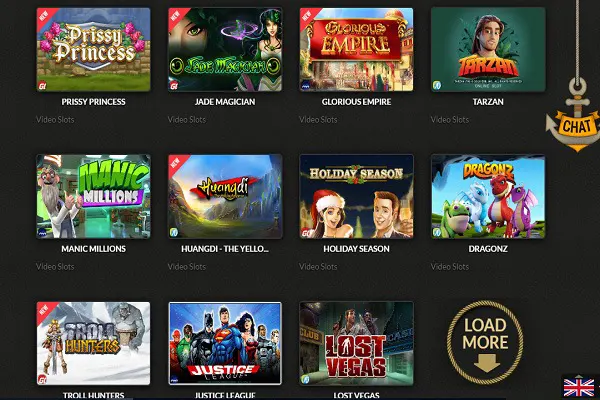Click the UK flag language icon
This screenshot has width=600, height=400.
tap(579, 387)
